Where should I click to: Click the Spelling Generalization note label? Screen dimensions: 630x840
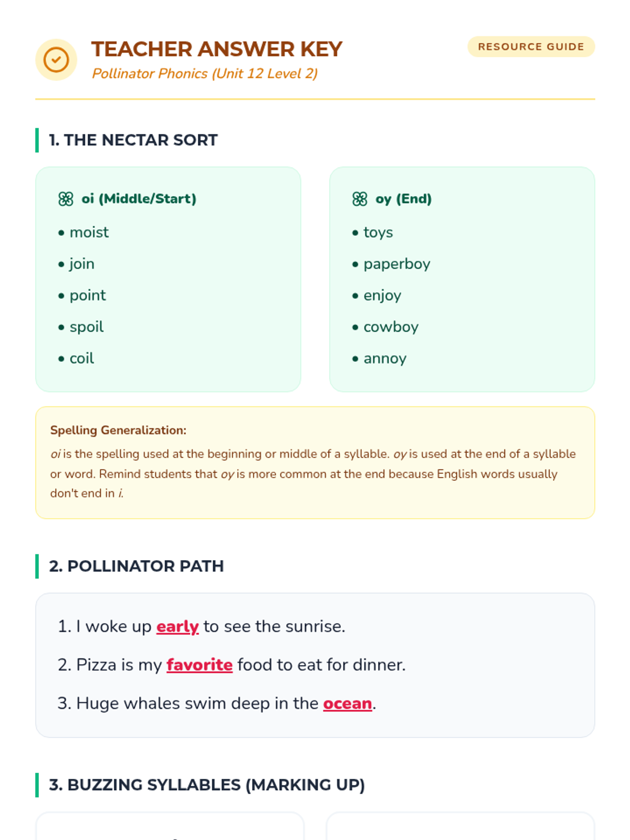pos(118,430)
